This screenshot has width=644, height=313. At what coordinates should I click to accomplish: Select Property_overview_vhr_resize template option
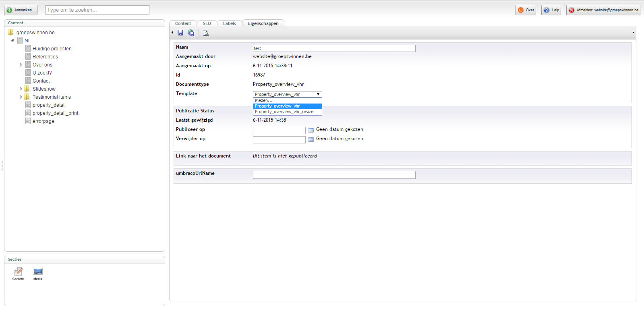click(284, 112)
